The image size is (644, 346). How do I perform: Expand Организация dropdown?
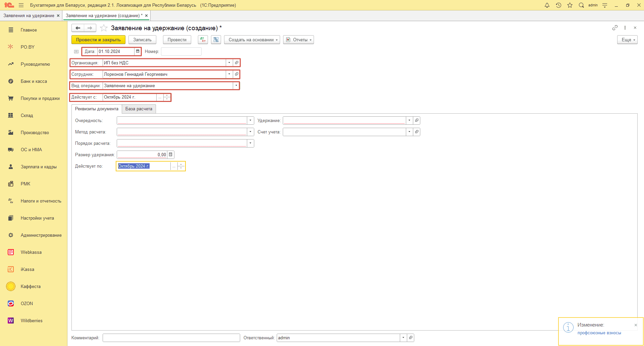click(229, 63)
